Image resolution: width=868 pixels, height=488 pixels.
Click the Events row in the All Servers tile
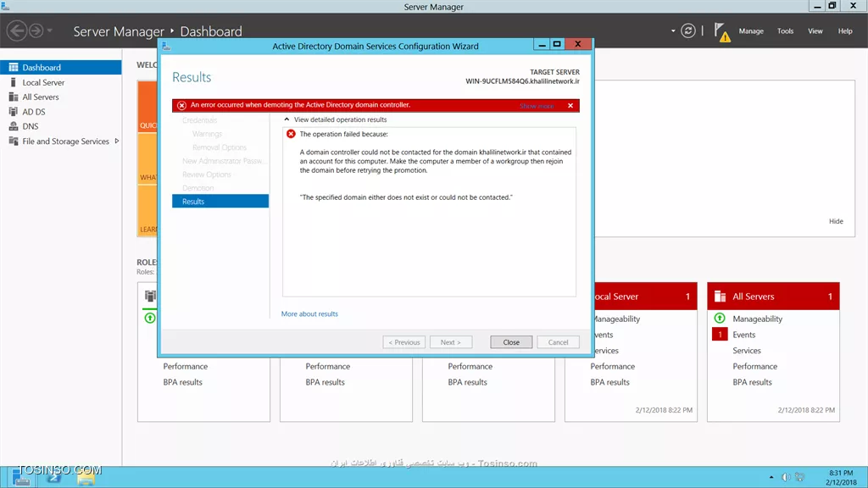click(743, 335)
